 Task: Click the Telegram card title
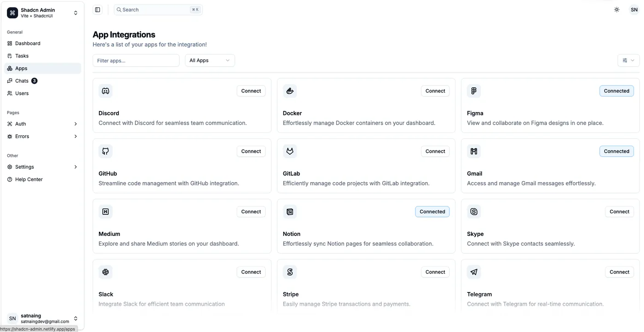tap(479, 294)
